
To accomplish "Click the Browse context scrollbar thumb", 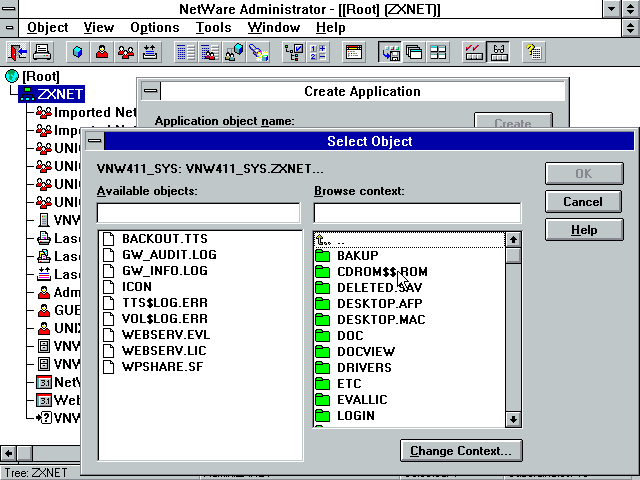I will pyautogui.click(x=513, y=256).
